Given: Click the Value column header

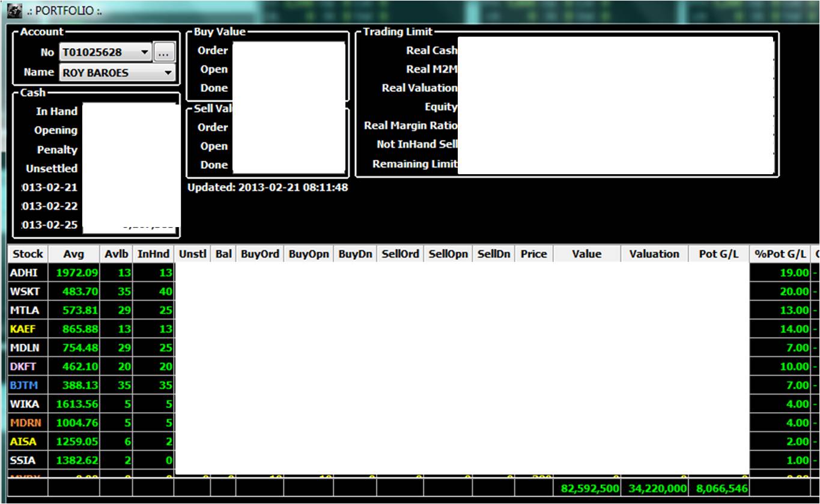Looking at the screenshot, I should point(587,254).
